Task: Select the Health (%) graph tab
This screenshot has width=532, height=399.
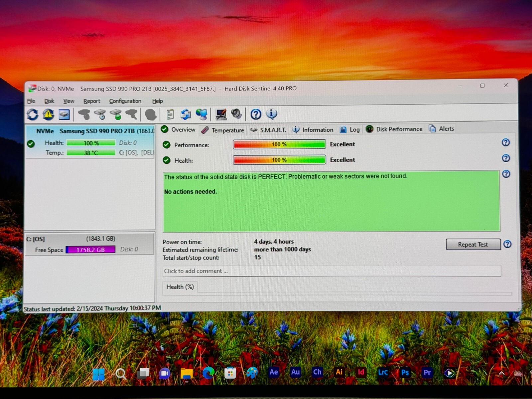Action: pyautogui.click(x=180, y=287)
